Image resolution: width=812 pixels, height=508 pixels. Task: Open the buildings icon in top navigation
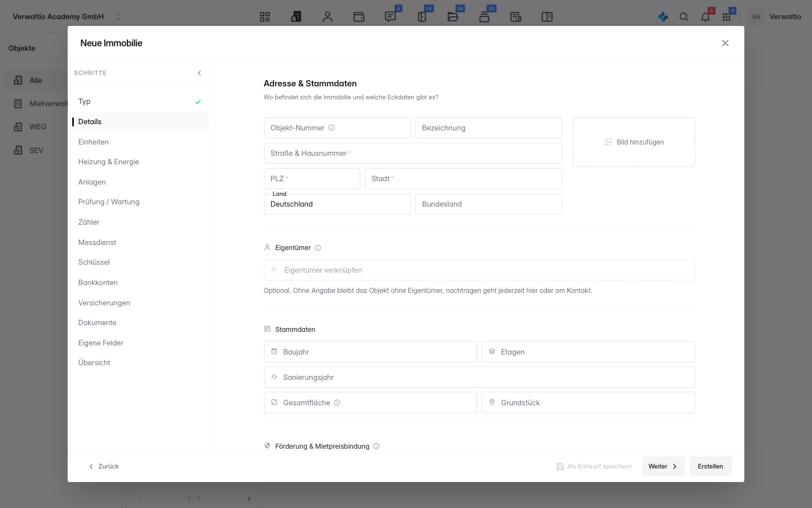click(296, 17)
